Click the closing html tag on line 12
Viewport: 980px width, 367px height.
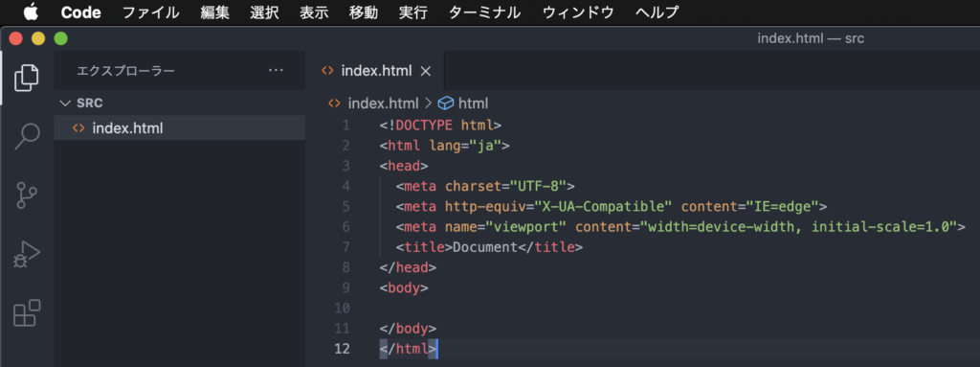pos(408,349)
